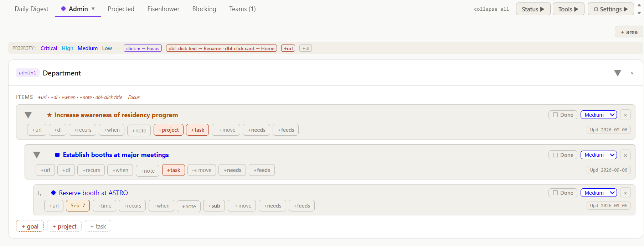The image size is (644, 246).
Task: Click the admin1 area tag
Action: 27,73
